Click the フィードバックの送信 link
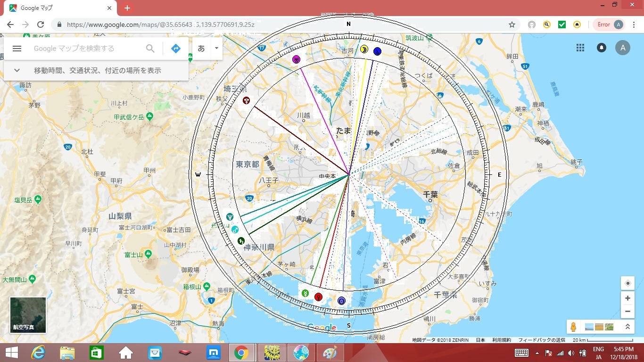This screenshot has height=362, width=644. click(542, 340)
